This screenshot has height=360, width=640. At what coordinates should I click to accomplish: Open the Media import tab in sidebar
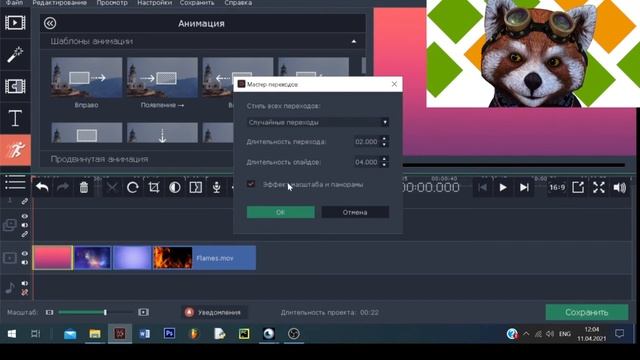[15, 22]
